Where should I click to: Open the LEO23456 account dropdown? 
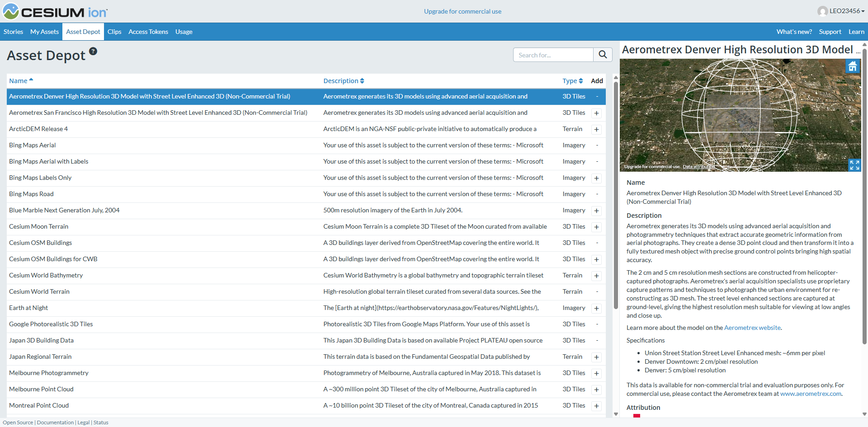[x=847, y=11]
